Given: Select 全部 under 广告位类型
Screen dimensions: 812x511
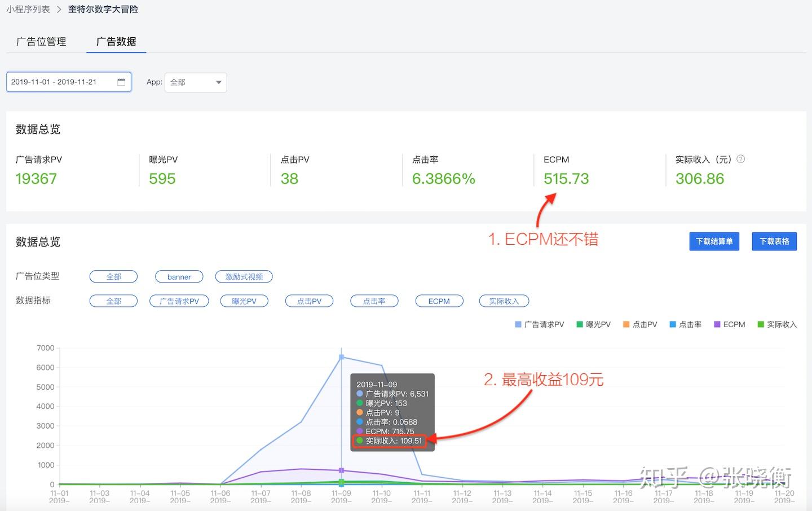Looking at the screenshot, I should (x=113, y=276).
